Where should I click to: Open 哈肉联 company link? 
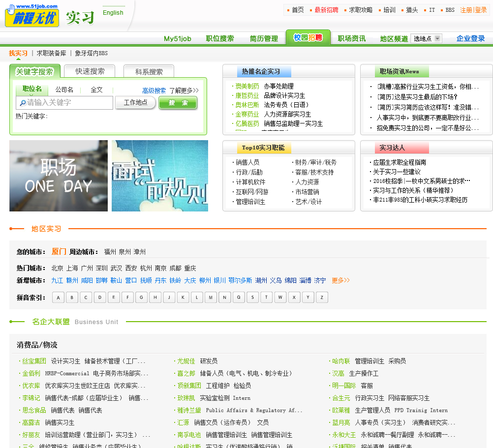point(341,361)
